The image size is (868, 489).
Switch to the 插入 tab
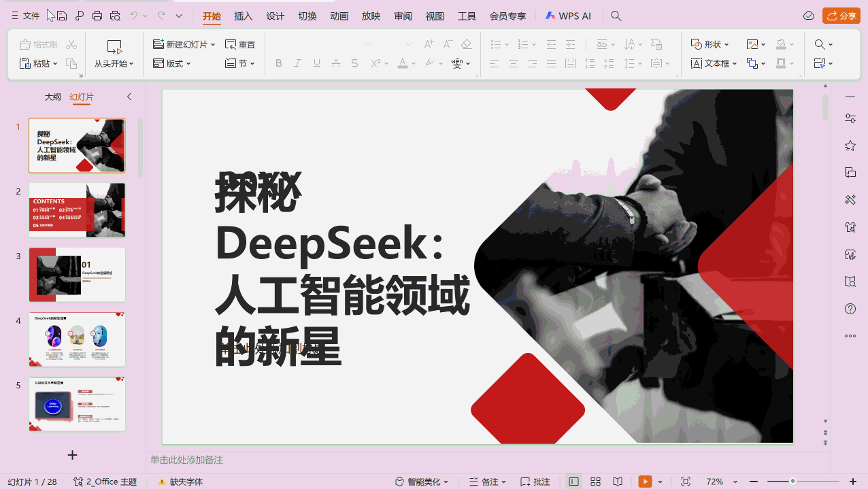click(x=243, y=16)
